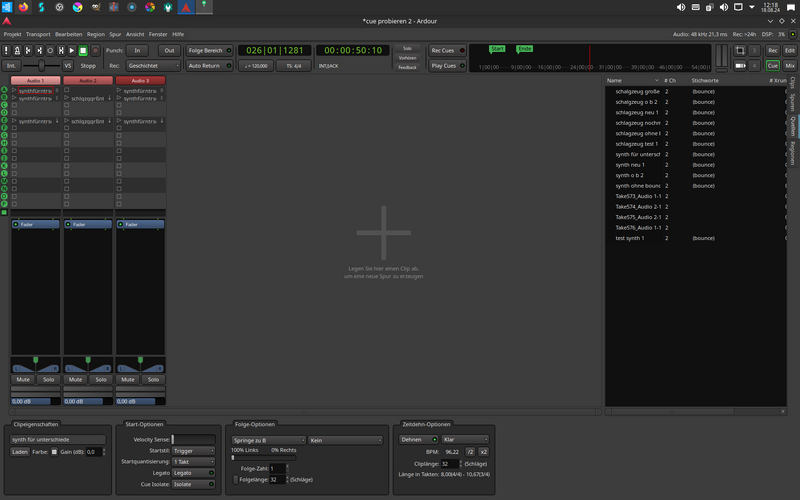Screen dimensions: 800x500
Task: Toggle the metronome click icon
Action: coord(17,51)
